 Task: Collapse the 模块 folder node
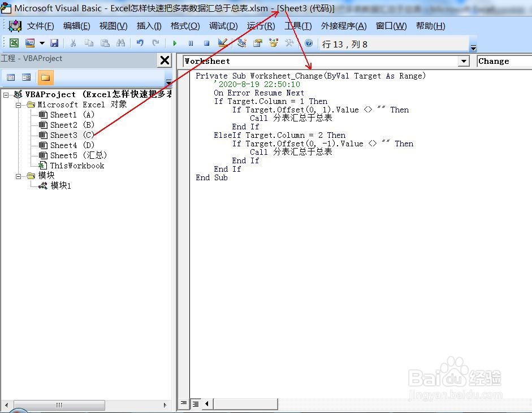tap(18, 176)
